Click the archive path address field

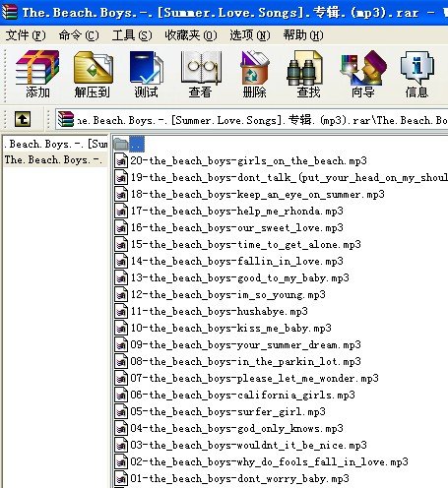(x=251, y=119)
